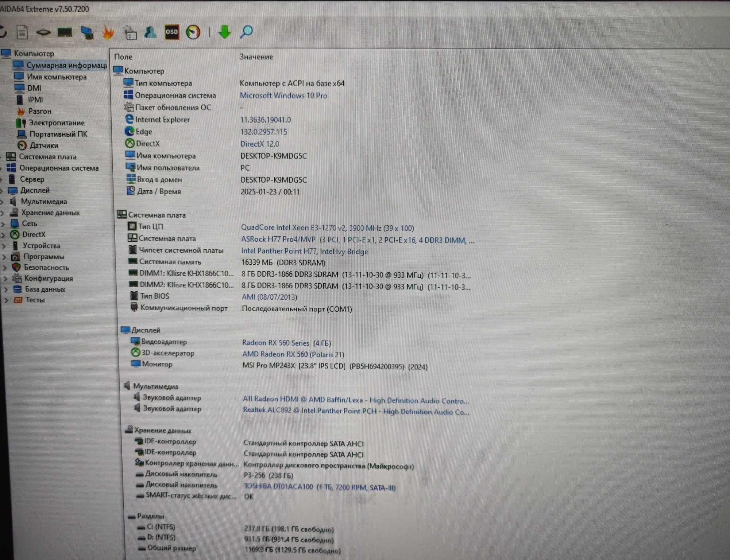Click the magnifier search icon
Image resolution: width=730 pixels, height=560 pixels.
coord(246,32)
